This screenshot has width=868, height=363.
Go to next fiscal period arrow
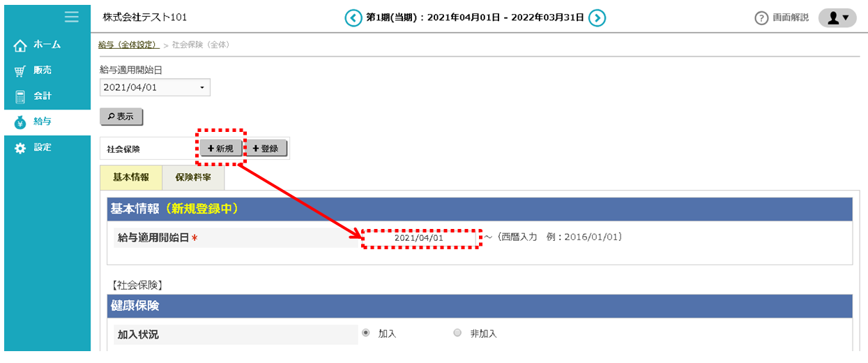pos(597,17)
